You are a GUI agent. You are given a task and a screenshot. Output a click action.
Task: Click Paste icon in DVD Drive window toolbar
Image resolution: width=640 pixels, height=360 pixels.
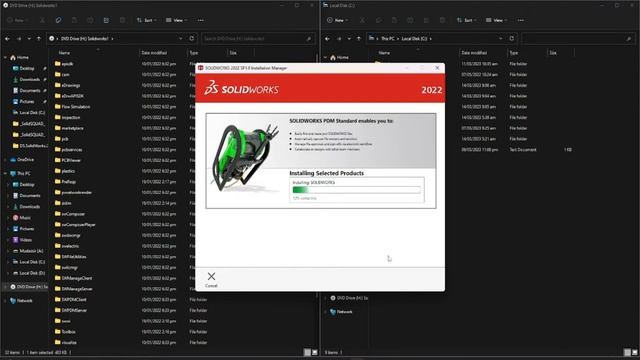(74, 20)
